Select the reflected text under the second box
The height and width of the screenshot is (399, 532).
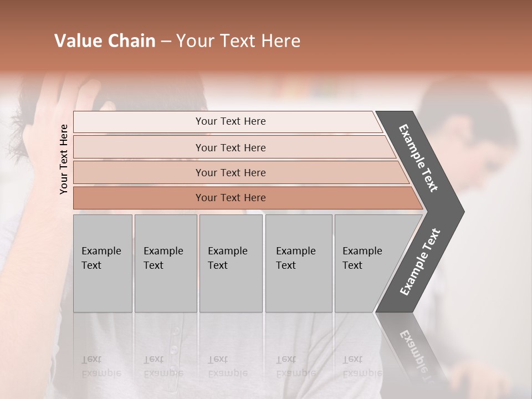pos(162,366)
